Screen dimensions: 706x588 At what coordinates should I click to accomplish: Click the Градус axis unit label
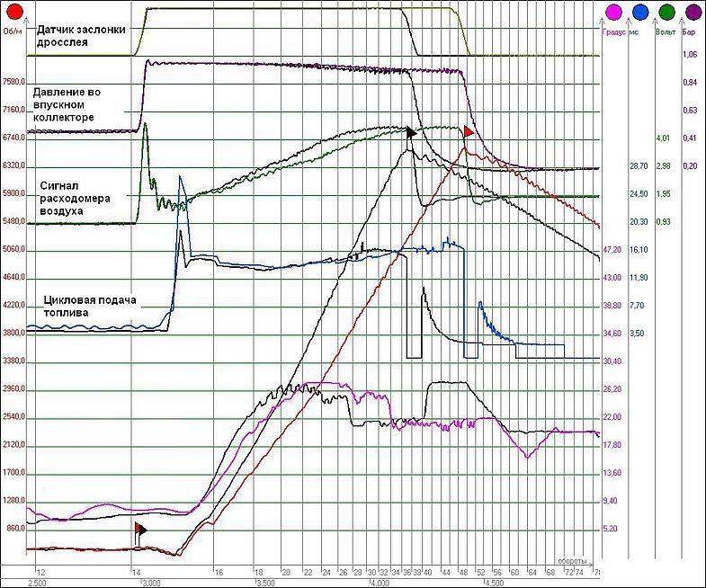pos(612,31)
